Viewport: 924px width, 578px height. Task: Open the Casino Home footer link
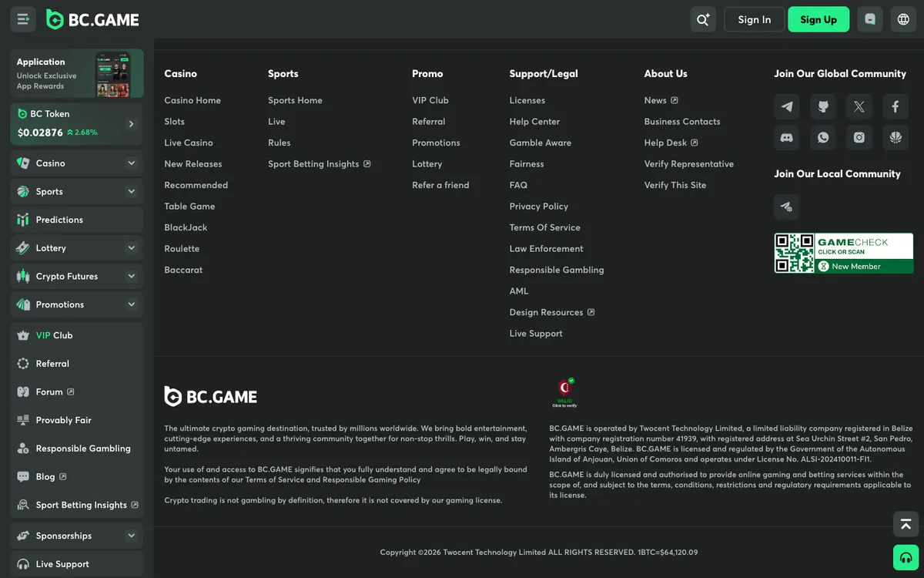tap(192, 100)
